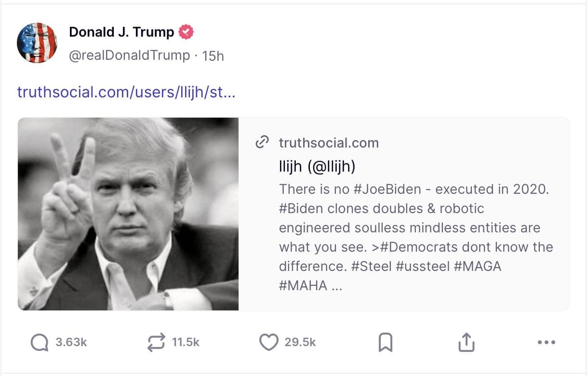Click the reply speech bubble icon

tap(39, 343)
